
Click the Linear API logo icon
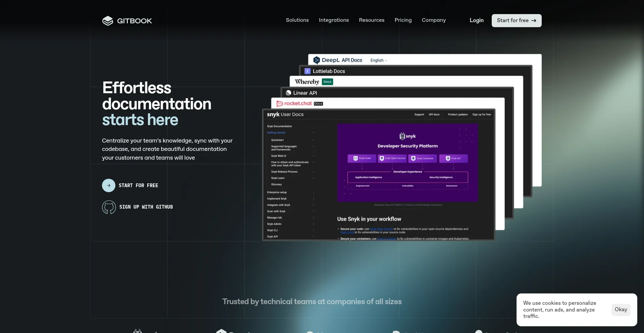point(288,93)
